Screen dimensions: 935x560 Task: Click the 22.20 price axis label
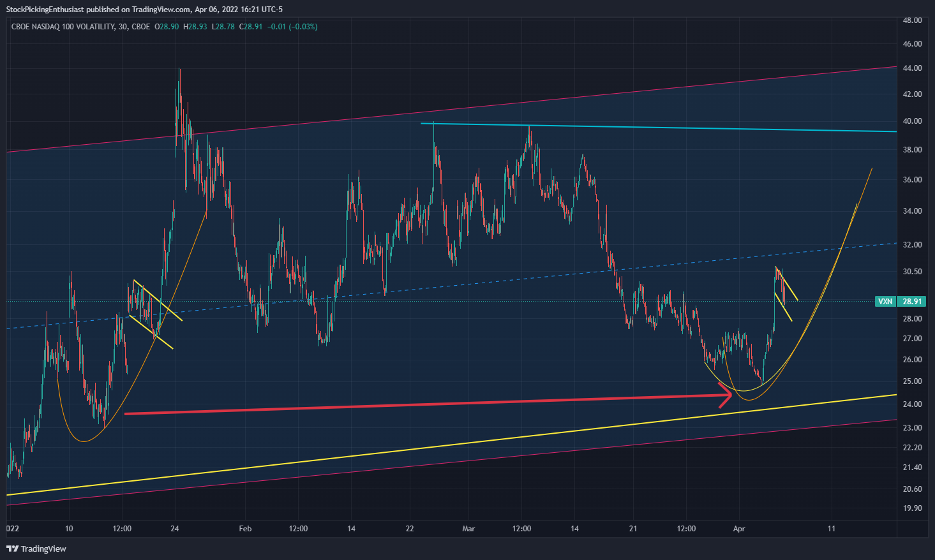tap(913, 448)
